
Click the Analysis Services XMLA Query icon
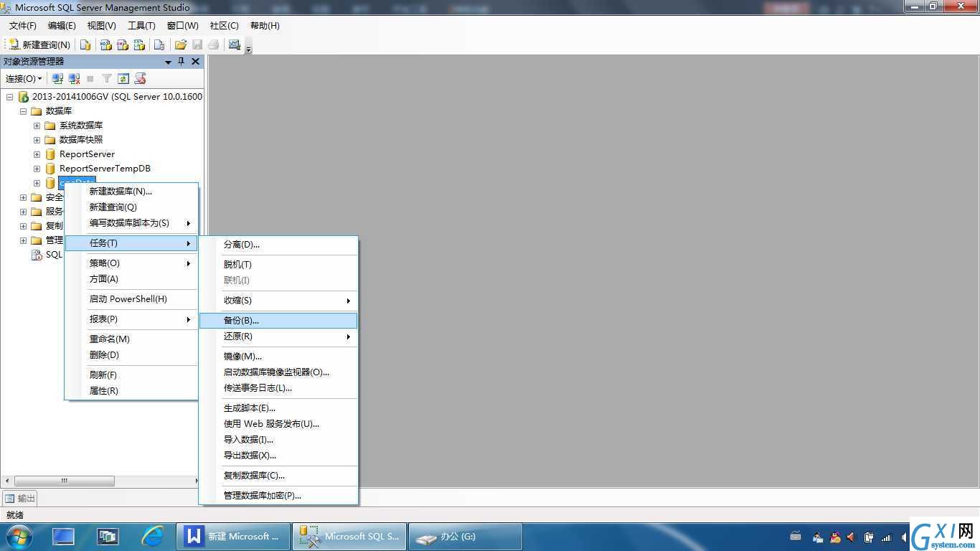pos(139,44)
